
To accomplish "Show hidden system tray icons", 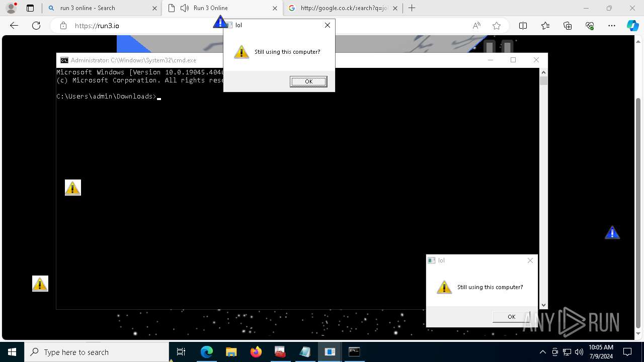I will coord(542,352).
